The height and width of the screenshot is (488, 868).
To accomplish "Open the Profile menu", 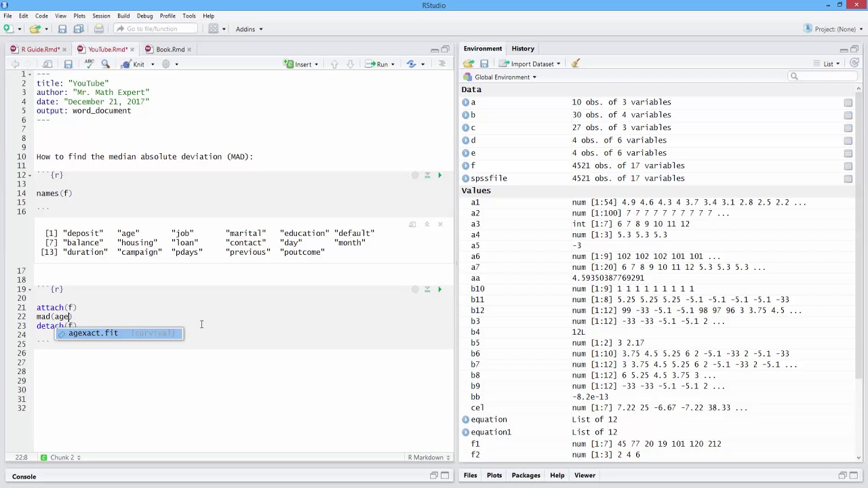I will point(167,16).
